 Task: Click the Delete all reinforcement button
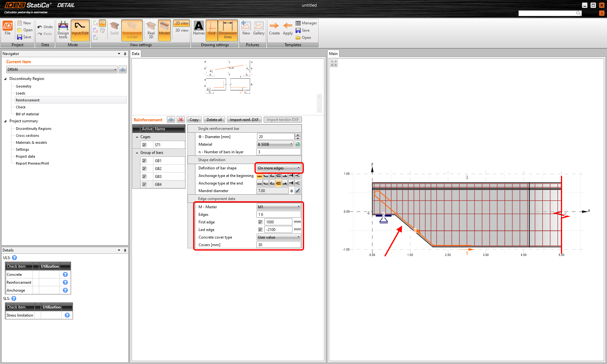(214, 119)
